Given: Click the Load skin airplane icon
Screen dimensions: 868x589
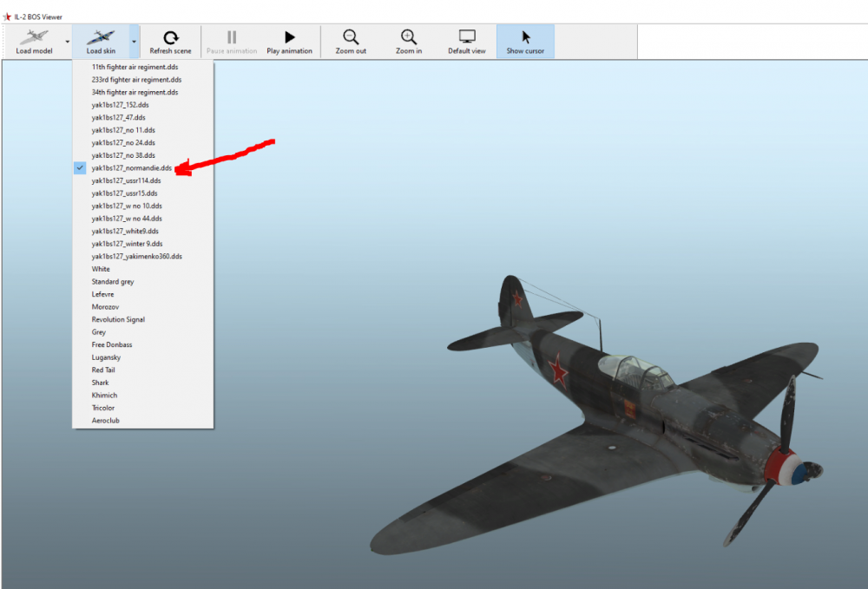Looking at the screenshot, I should [x=100, y=37].
